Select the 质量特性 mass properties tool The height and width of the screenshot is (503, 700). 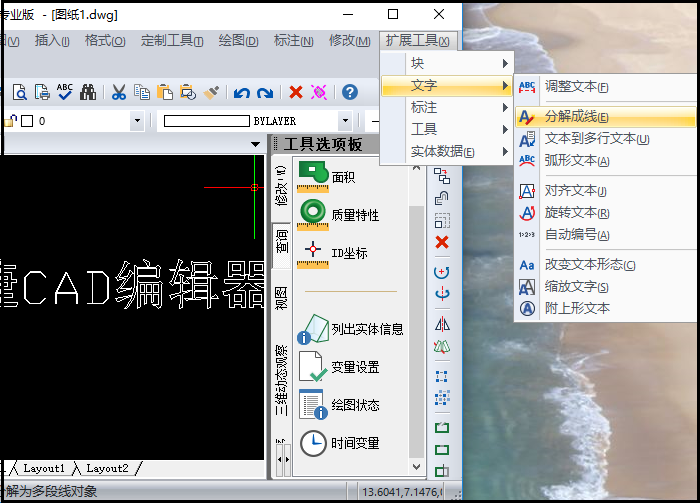coord(338,215)
